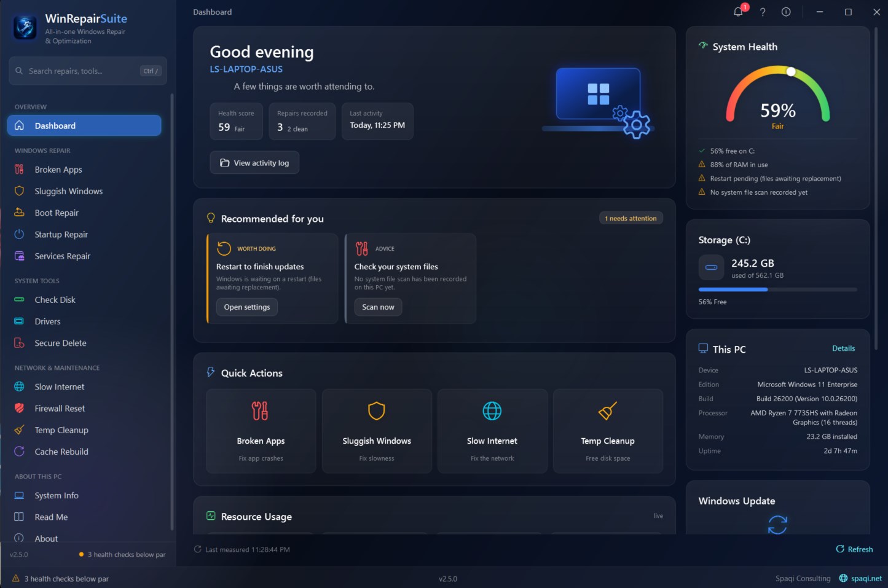Screen dimensions: 888x588
Task: Click the This PC monitor icon
Action: point(703,348)
